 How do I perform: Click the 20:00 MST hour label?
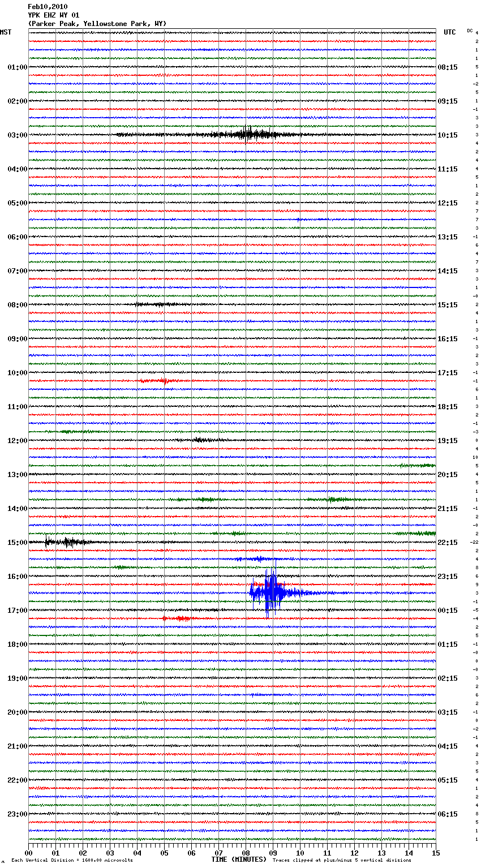(x=18, y=712)
